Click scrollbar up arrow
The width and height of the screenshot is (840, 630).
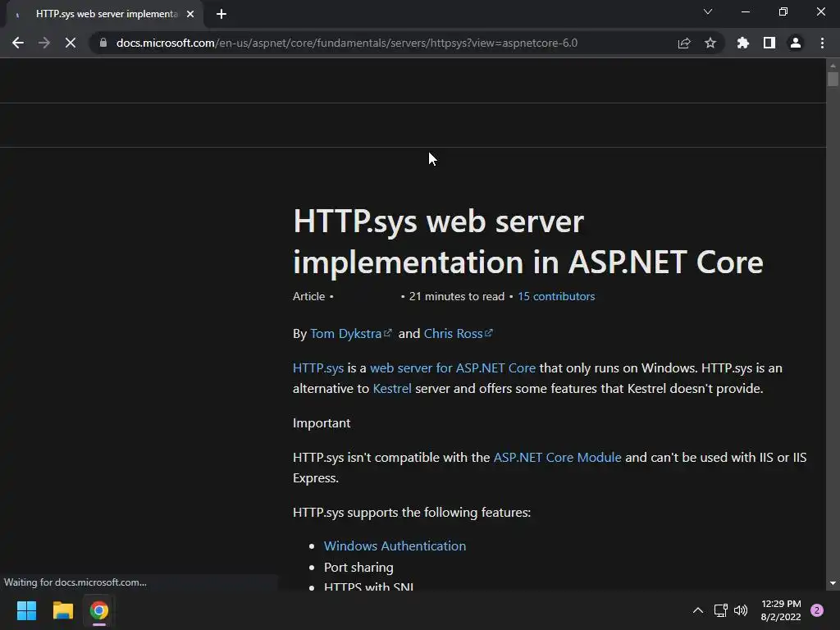point(833,66)
